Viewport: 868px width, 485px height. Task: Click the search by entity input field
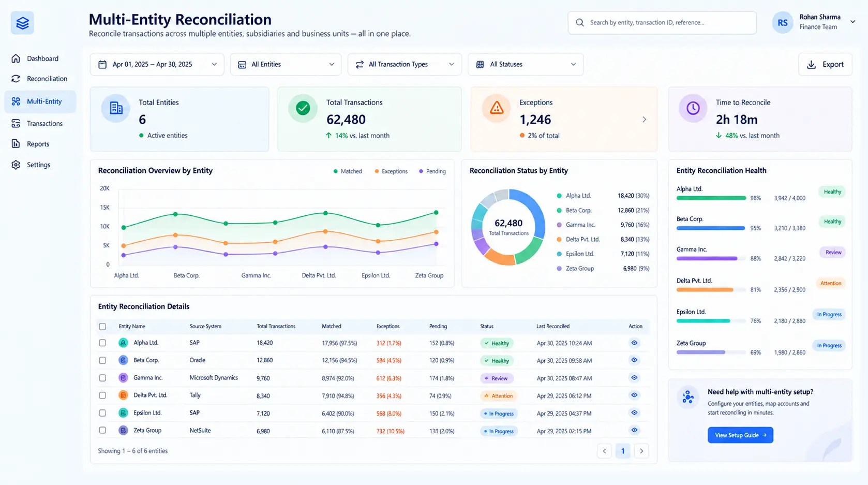tap(662, 23)
